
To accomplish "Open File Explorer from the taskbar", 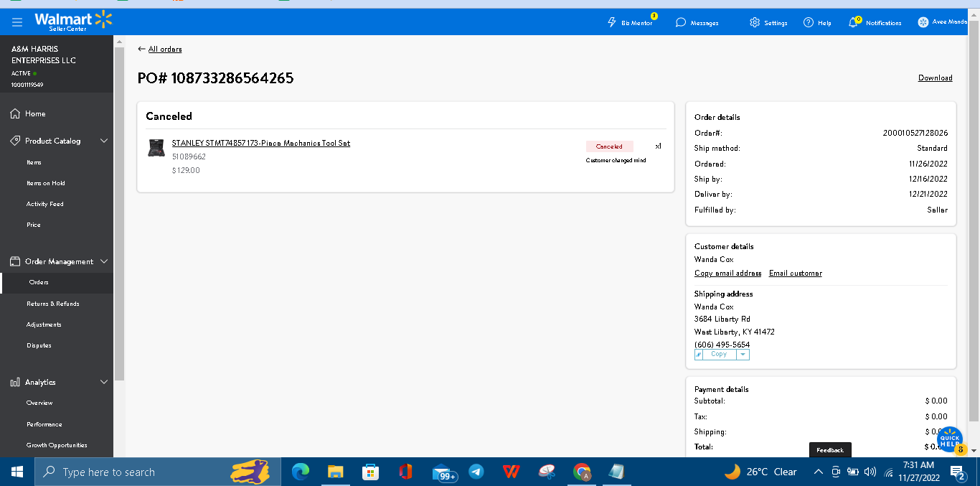I will click(x=335, y=472).
